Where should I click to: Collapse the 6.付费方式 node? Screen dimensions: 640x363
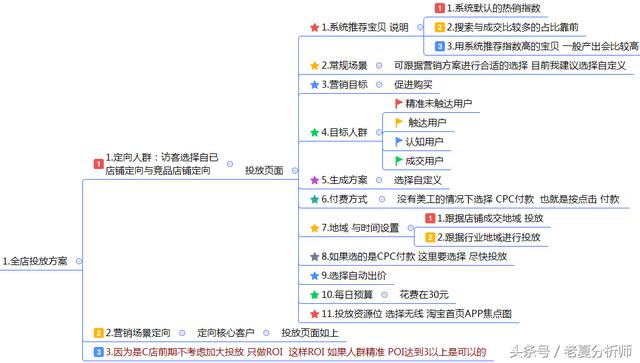pyautogui.click(x=382, y=199)
